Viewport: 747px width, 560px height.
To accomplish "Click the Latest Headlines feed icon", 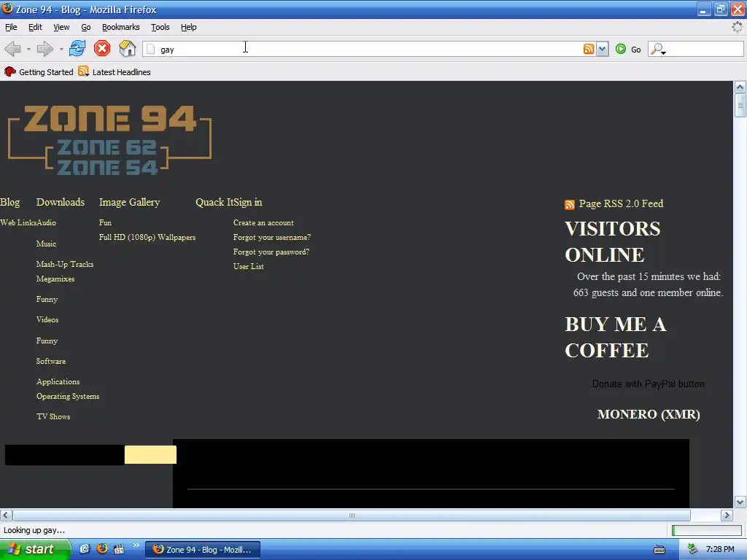I will point(83,71).
